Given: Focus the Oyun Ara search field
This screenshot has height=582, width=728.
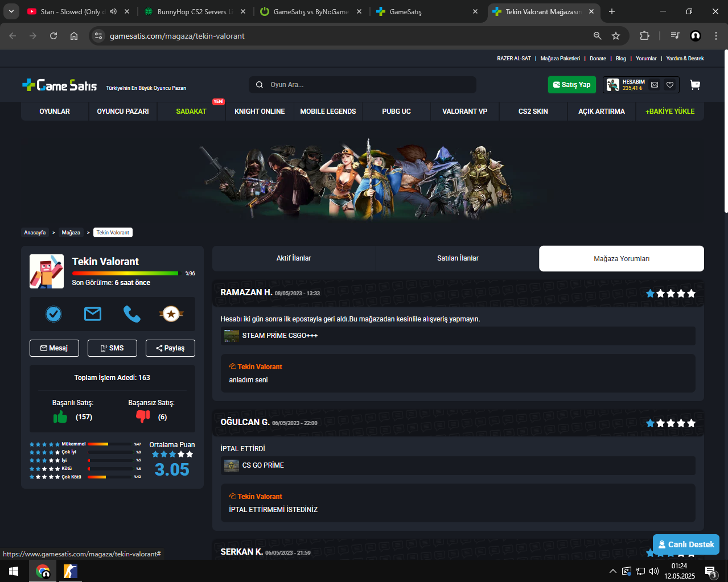Looking at the screenshot, I should click(x=363, y=85).
